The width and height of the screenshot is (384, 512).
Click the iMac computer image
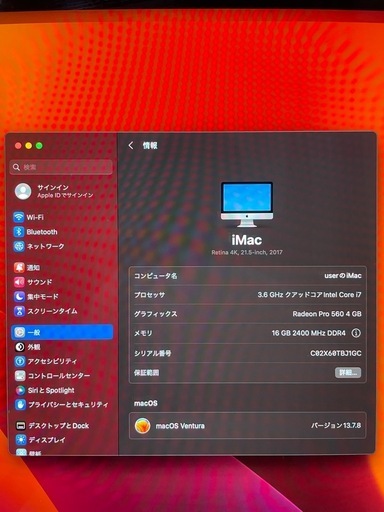247,204
